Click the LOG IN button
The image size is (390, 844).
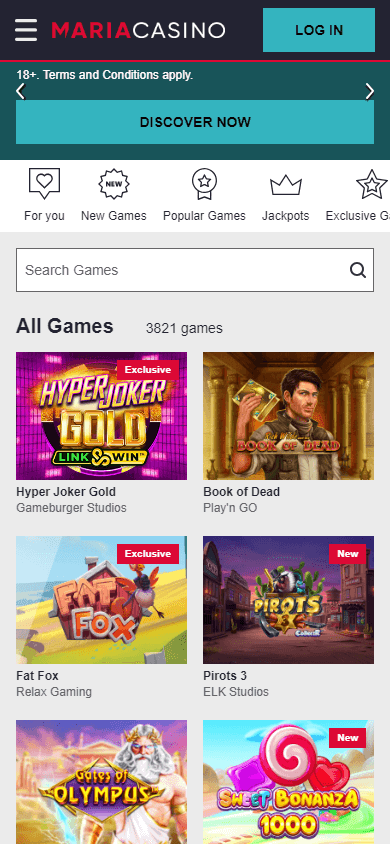pos(319,30)
